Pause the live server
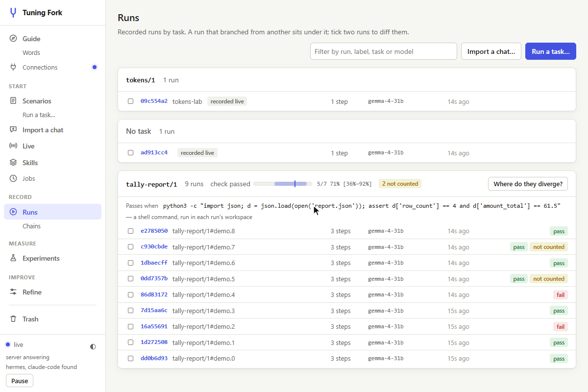588x392 pixels. (x=20, y=381)
